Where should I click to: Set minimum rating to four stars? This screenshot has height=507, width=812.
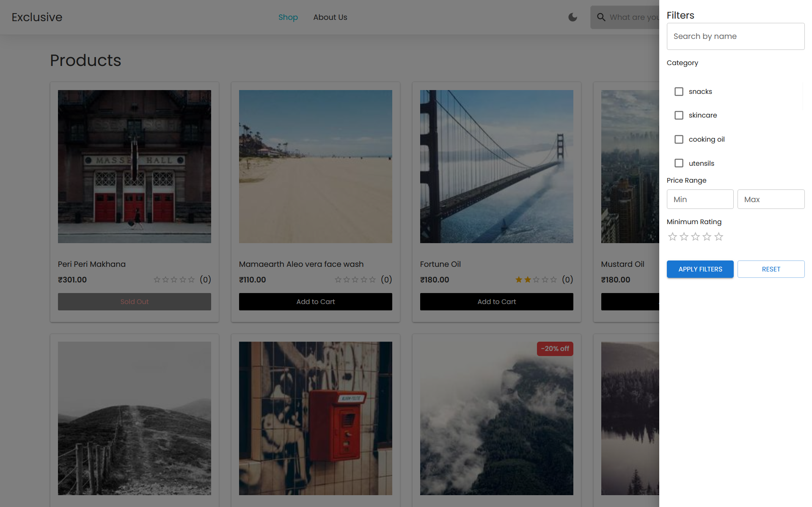pyautogui.click(x=707, y=237)
